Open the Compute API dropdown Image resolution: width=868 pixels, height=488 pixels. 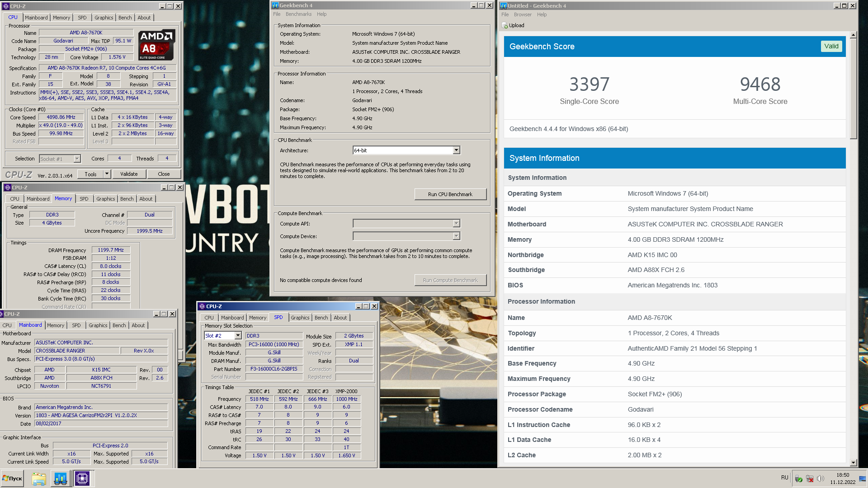[456, 224]
